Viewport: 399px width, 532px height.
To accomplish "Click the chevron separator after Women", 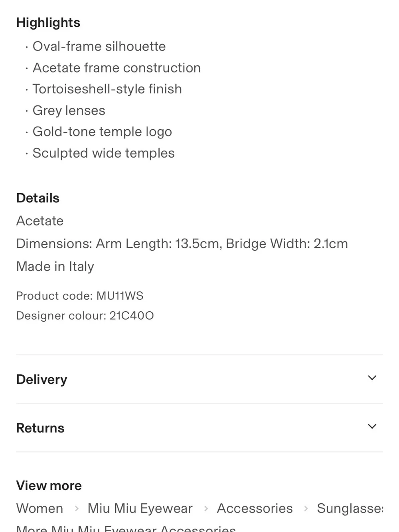I will coord(76,509).
